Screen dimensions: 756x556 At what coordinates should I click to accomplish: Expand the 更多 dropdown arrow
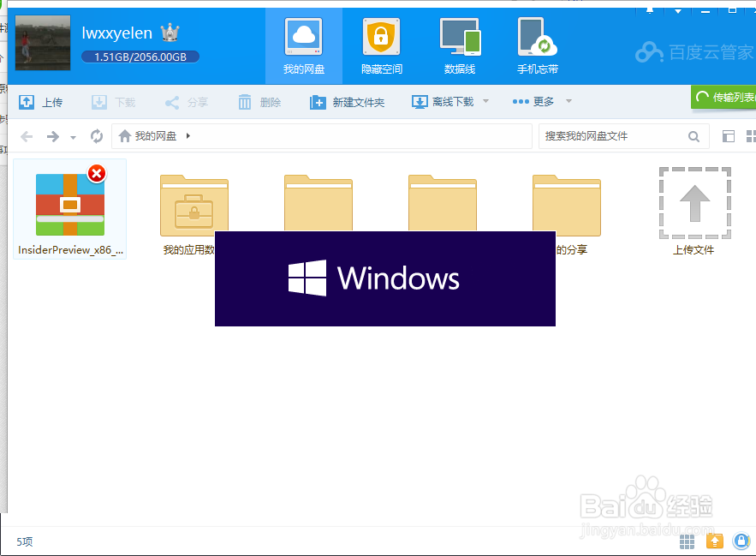click(x=569, y=101)
